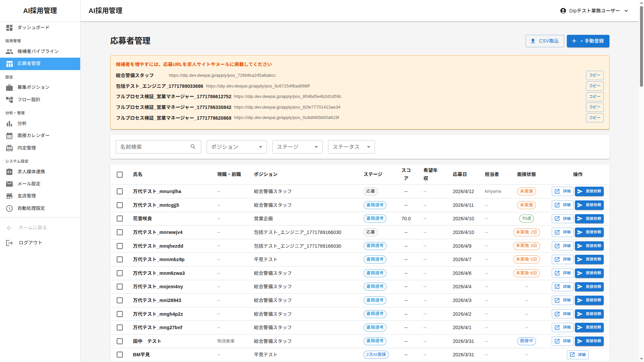This screenshot has height=362, width=644.
Task: Click the user account avatar icon
Action: (563, 11)
